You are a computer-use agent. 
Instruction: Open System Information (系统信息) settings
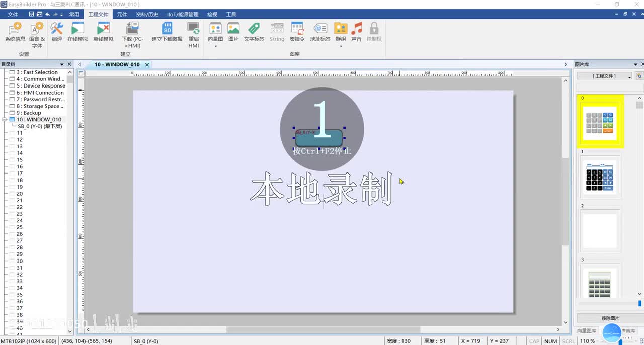point(15,32)
